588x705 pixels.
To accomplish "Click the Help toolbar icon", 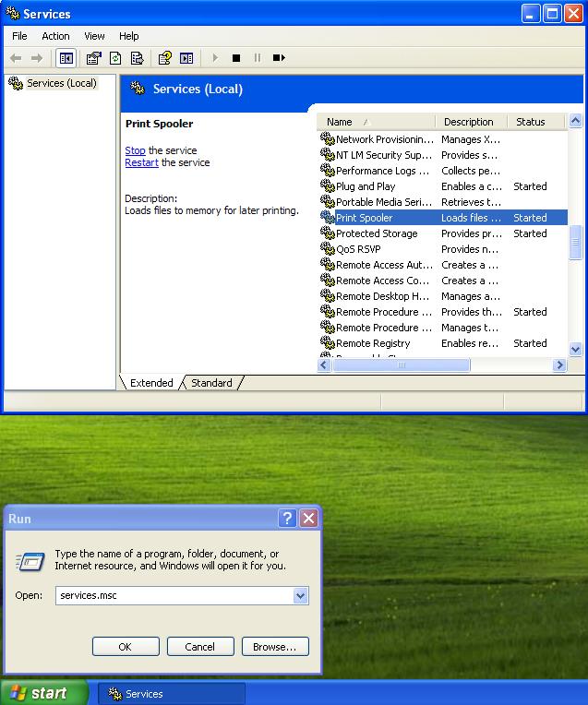I will (x=164, y=58).
